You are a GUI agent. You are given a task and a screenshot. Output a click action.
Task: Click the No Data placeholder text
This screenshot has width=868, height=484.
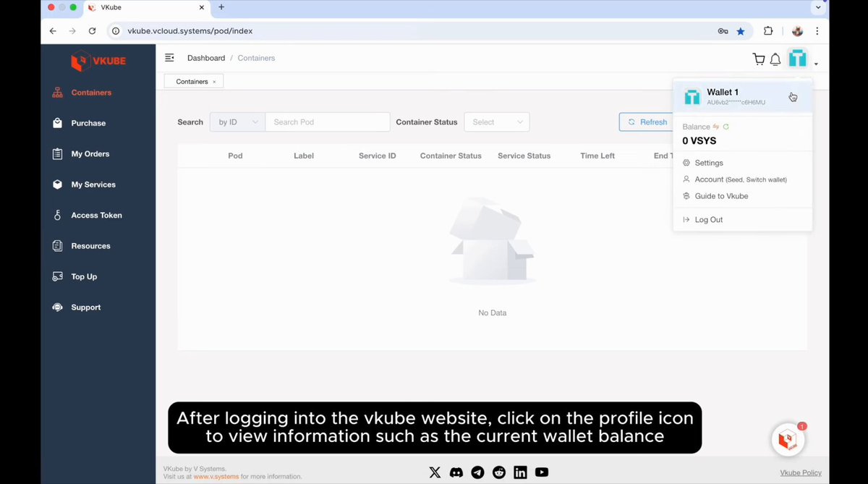coord(493,313)
